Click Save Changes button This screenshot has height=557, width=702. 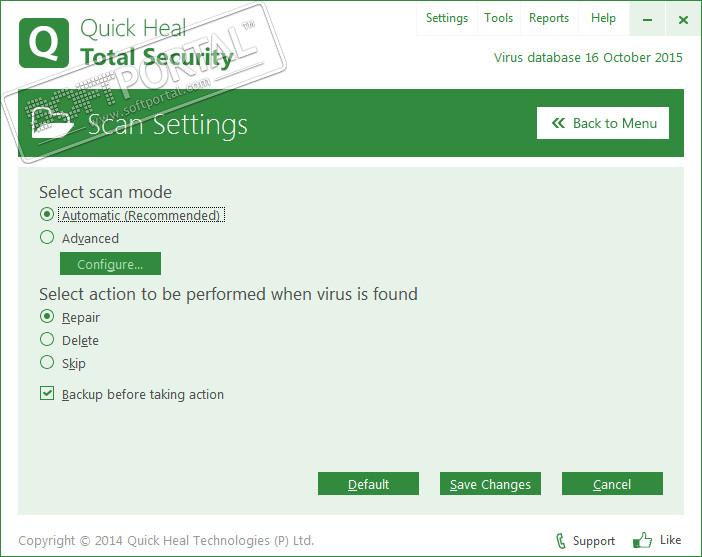490,484
